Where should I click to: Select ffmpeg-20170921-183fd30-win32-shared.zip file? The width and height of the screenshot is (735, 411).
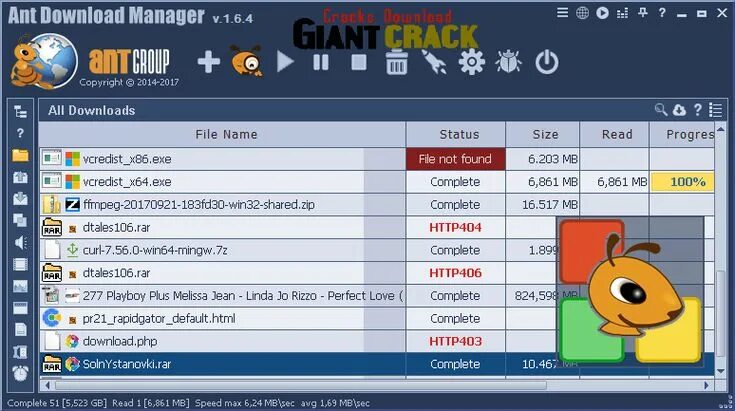(x=199, y=205)
